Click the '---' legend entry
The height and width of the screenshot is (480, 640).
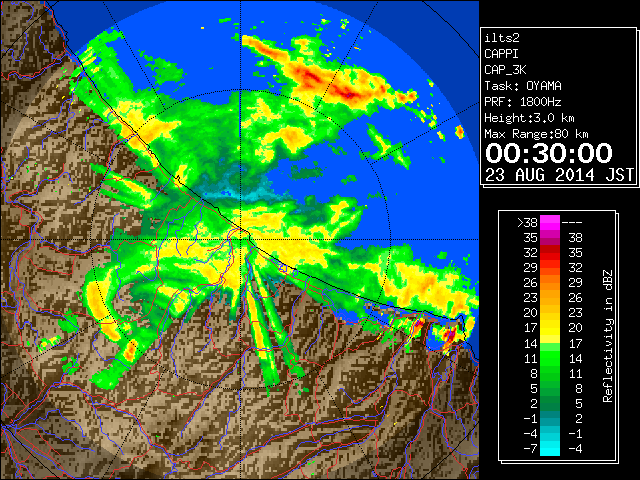tap(572, 222)
